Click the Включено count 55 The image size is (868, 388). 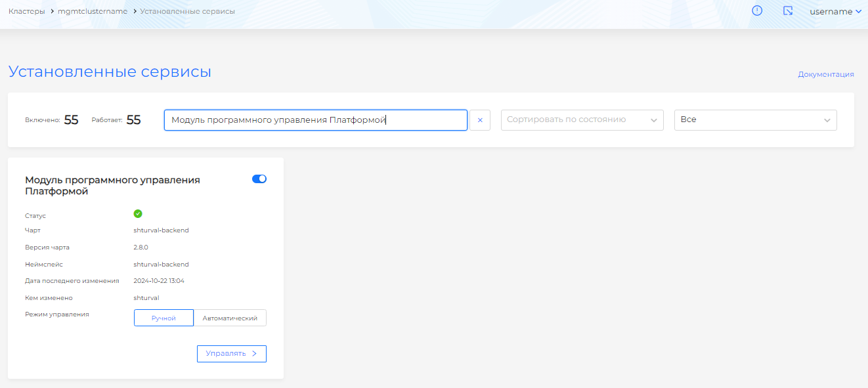click(x=71, y=120)
